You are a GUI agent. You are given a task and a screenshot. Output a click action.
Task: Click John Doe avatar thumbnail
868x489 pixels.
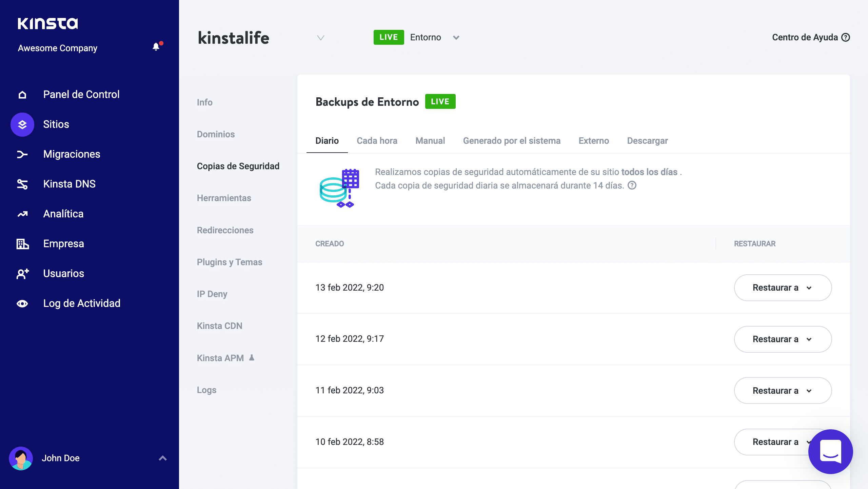click(21, 458)
